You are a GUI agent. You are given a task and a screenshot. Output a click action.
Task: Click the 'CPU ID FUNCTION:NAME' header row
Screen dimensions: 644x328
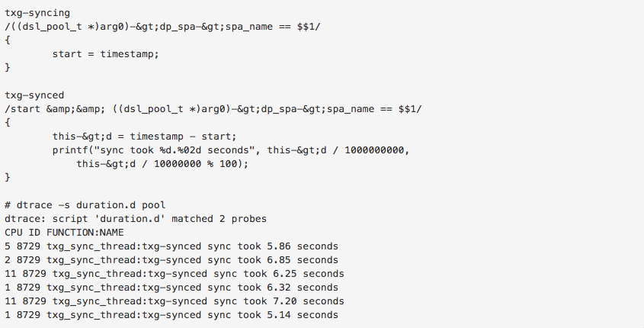(x=64, y=232)
